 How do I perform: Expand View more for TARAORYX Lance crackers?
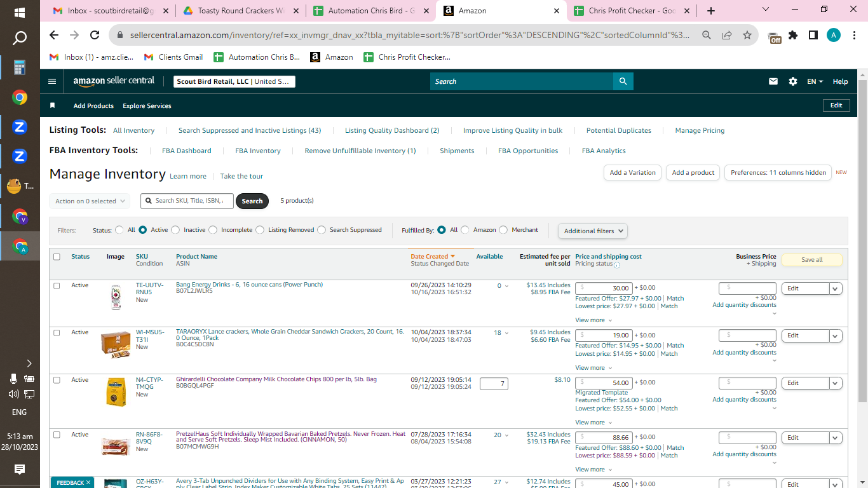[x=593, y=368]
